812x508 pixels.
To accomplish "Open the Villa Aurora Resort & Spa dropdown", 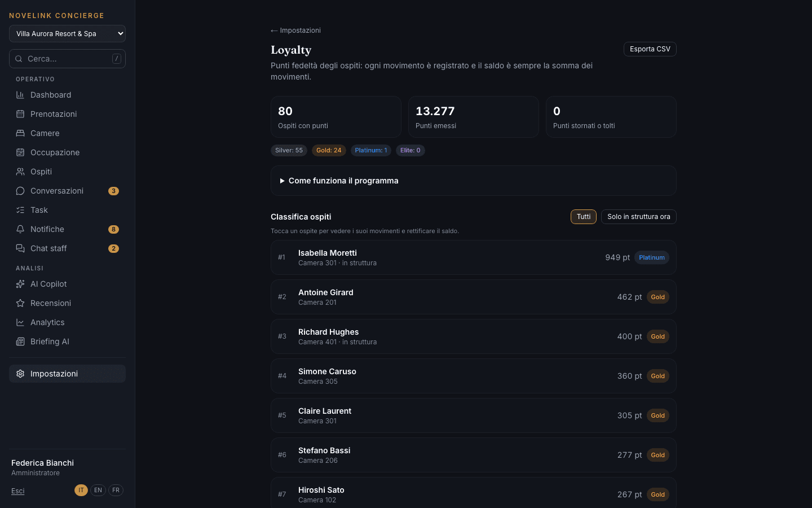I will click(67, 34).
